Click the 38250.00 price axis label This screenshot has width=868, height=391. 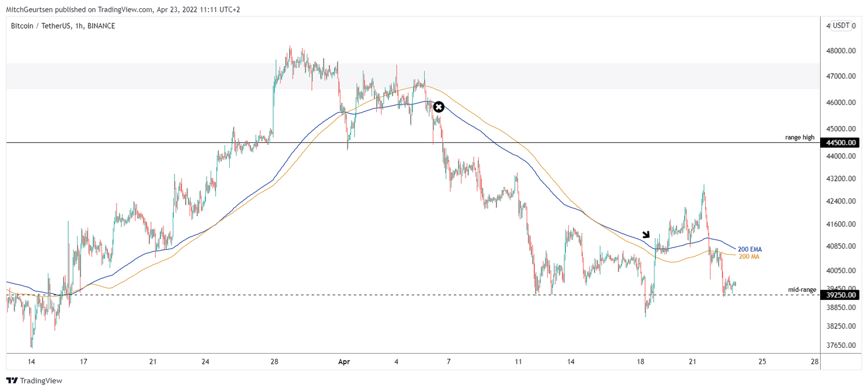[x=841, y=326]
